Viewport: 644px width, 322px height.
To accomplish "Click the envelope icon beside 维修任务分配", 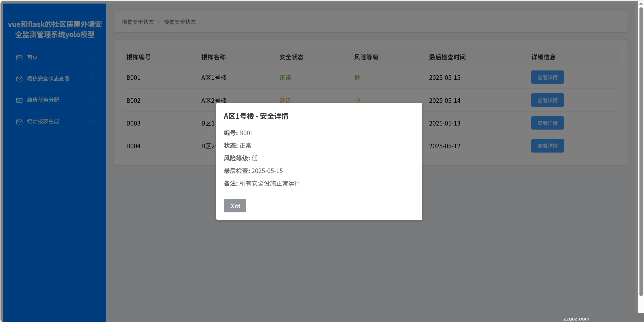I will (19, 100).
